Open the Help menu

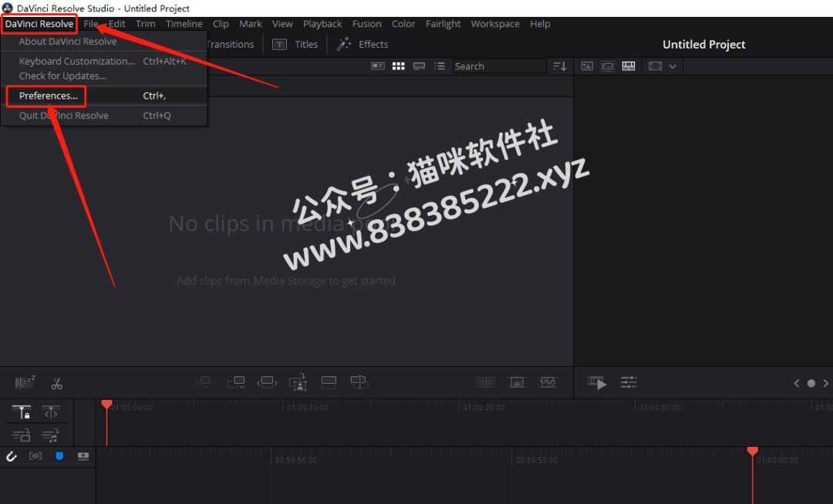(540, 24)
